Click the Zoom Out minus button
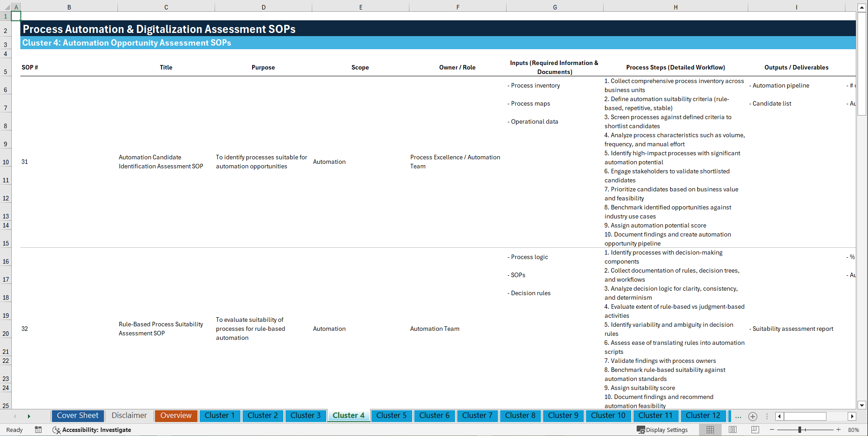 click(772, 430)
